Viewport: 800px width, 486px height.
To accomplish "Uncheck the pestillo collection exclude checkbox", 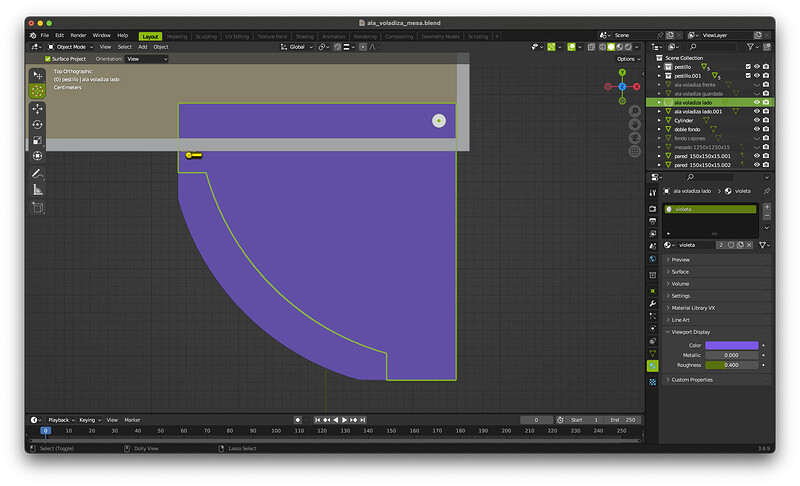I will 748,67.
